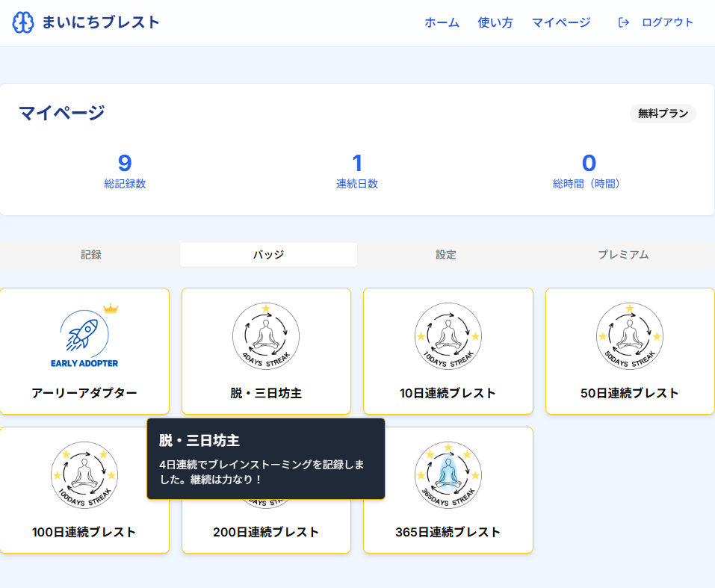
Task: Go to the プレミアム tab
Action: pyautogui.click(x=623, y=255)
